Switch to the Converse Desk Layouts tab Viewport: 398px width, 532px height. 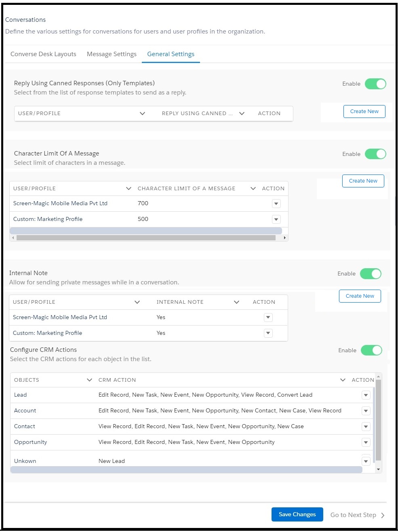[x=43, y=54]
